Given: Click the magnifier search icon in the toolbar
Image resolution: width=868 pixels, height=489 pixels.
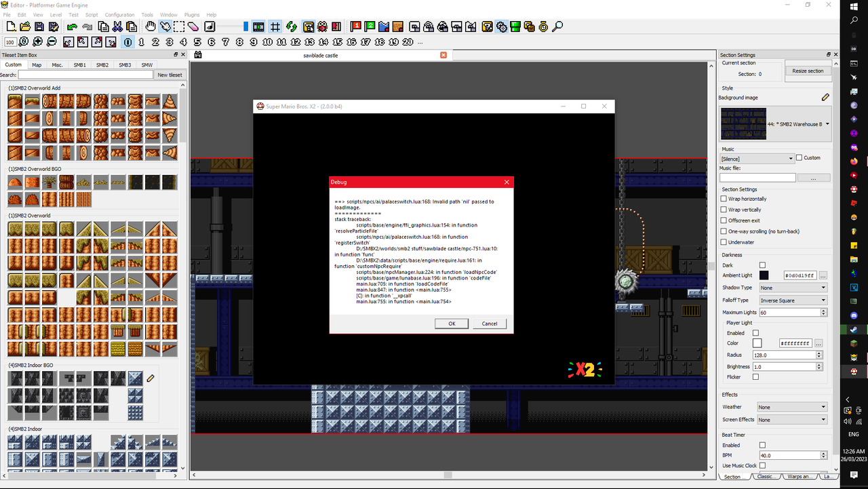Looking at the screenshot, I should pos(557,26).
